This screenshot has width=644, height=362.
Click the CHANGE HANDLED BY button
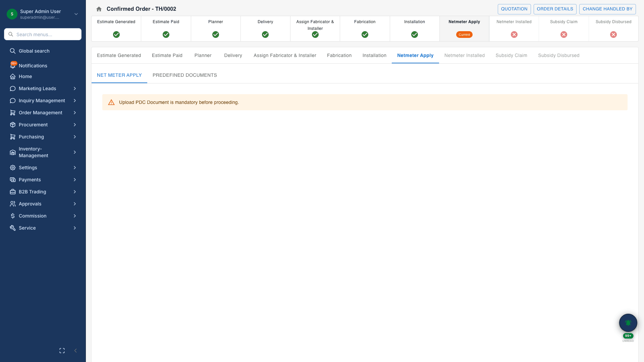click(607, 9)
